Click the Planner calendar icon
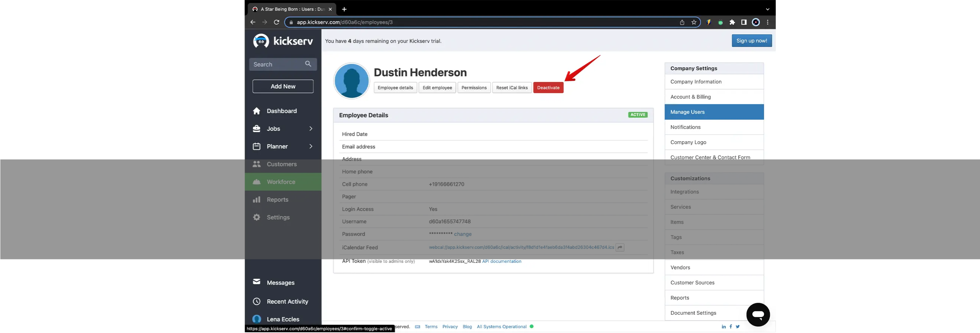Image resolution: width=980 pixels, height=333 pixels. [x=257, y=147]
